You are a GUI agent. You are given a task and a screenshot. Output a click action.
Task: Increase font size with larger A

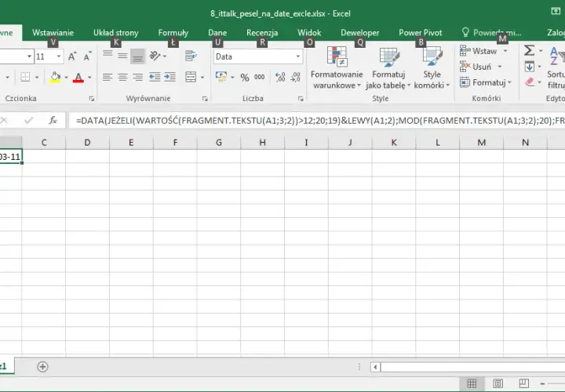pyautogui.click(x=71, y=56)
